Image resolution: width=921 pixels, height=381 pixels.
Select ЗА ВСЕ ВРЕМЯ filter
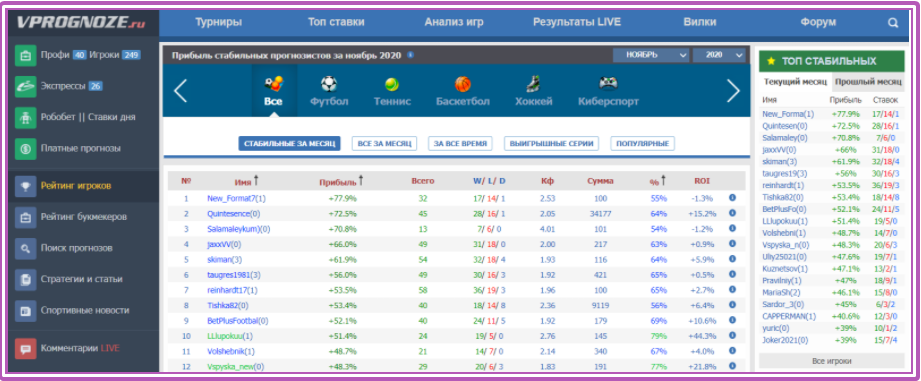pos(460,143)
